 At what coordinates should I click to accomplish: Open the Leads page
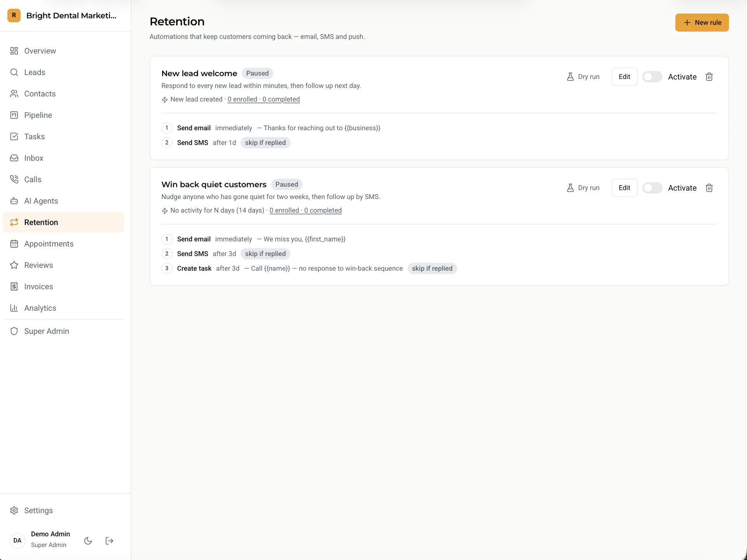63,72
